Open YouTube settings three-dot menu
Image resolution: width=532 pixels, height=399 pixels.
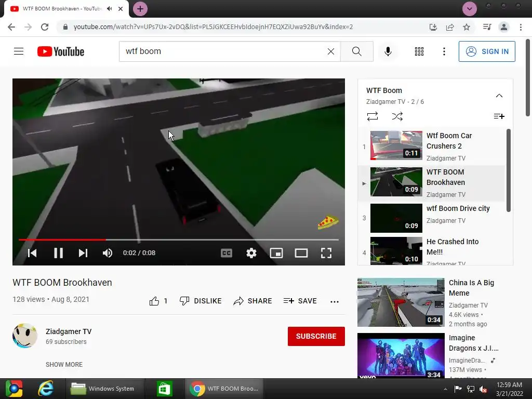coord(444,51)
